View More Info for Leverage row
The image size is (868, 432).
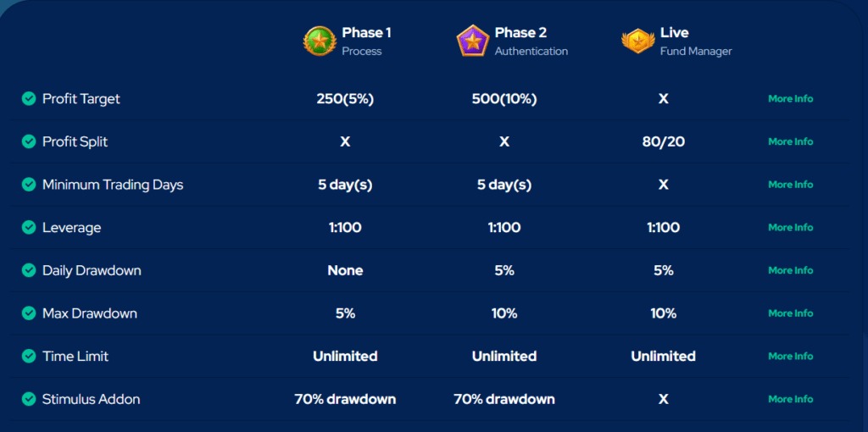790,228
